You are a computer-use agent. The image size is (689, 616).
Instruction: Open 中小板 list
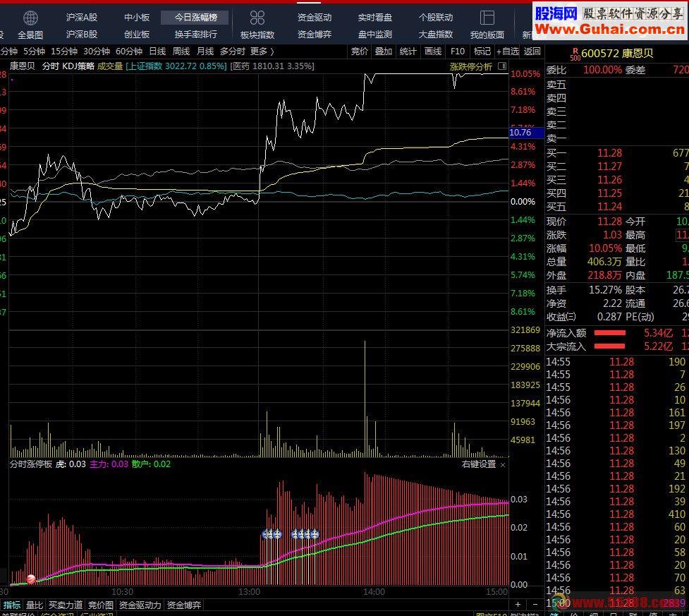tap(137, 18)
